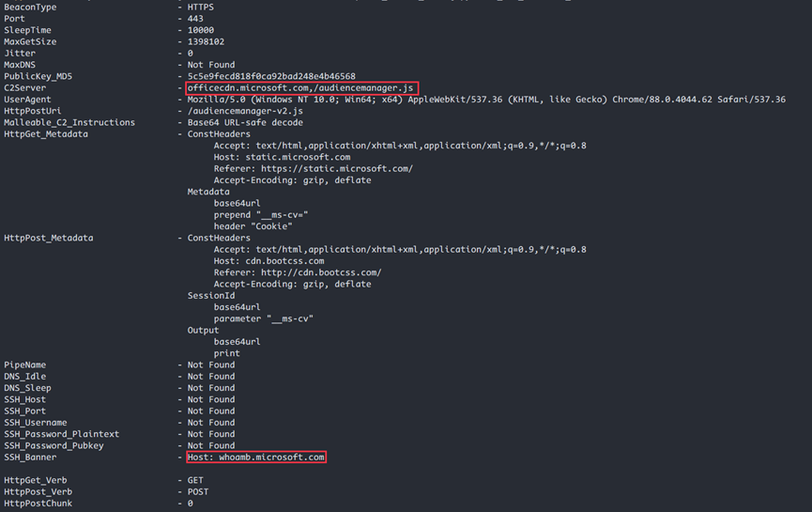Click the parameter "__ms-cv" line
This screenshot has width=812, height=512.
[x=264, y=318]
